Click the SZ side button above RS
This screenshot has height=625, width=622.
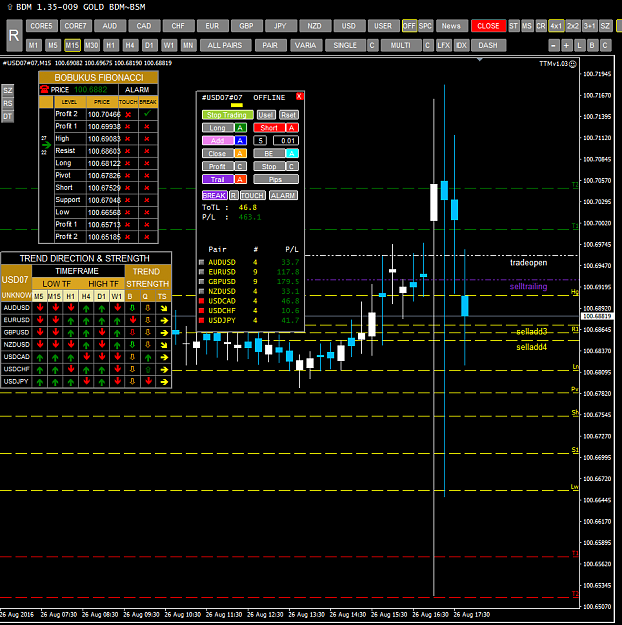pos(8,90)
